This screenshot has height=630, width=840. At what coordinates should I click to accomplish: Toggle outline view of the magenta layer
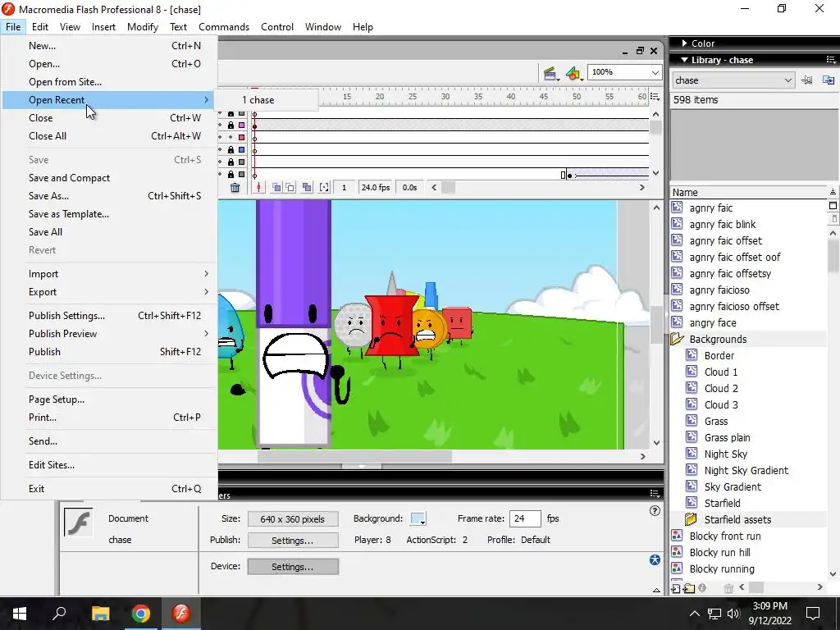point(242,126)
